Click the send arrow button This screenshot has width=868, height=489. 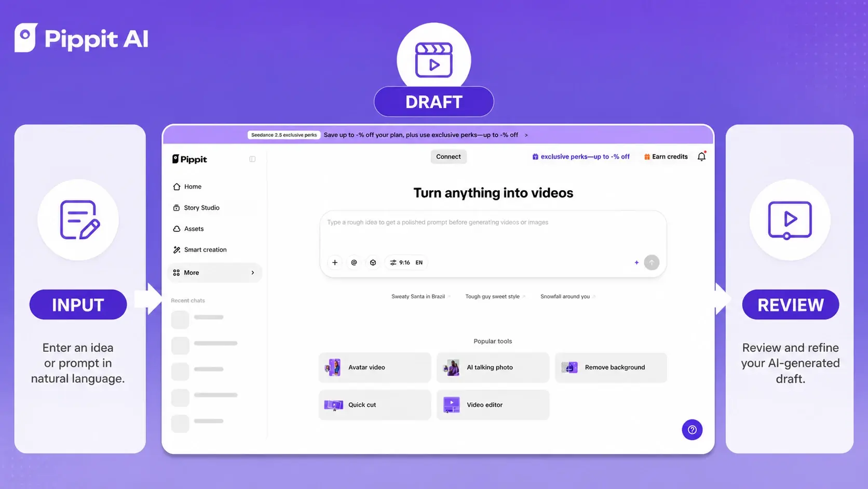652,263
